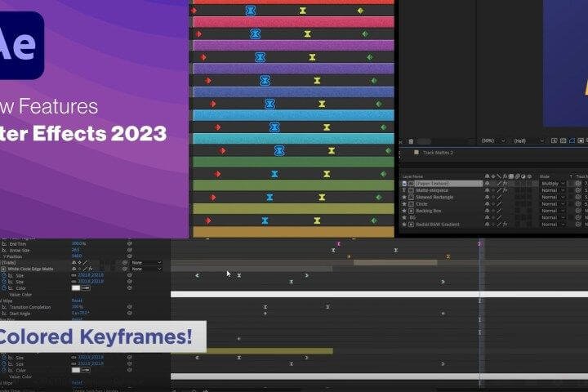This screenshot has width=588, height=392.
Task: Toggle video switch of White Circle Edge Matte
Action: tap(3, 269)
